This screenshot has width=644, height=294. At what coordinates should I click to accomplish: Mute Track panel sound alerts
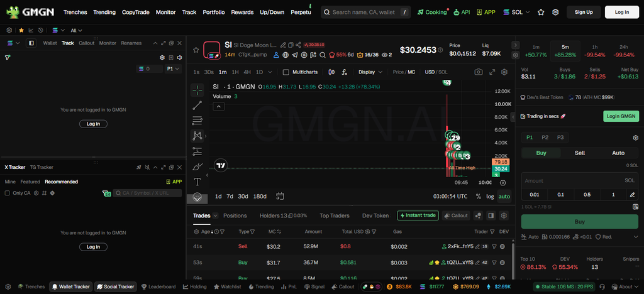coord(179,57)
